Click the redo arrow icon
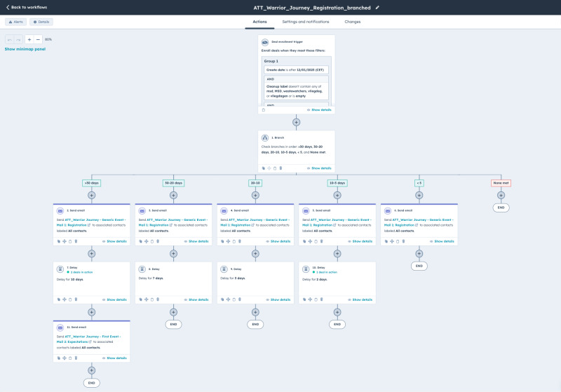 tap(19, 39)
